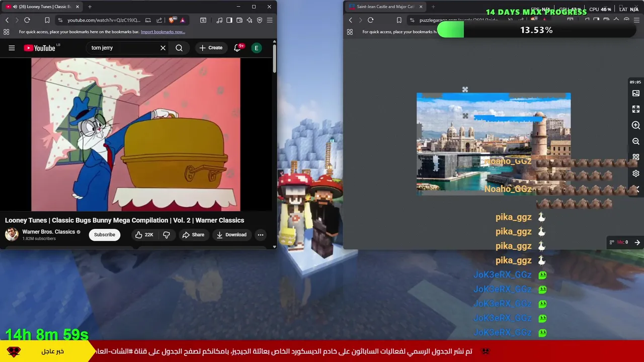This screenshot has width=644, height=362.
Task: Open Warner Bros. Classics channel avatar
Action: pyautogui.click(x=12, y=234)
